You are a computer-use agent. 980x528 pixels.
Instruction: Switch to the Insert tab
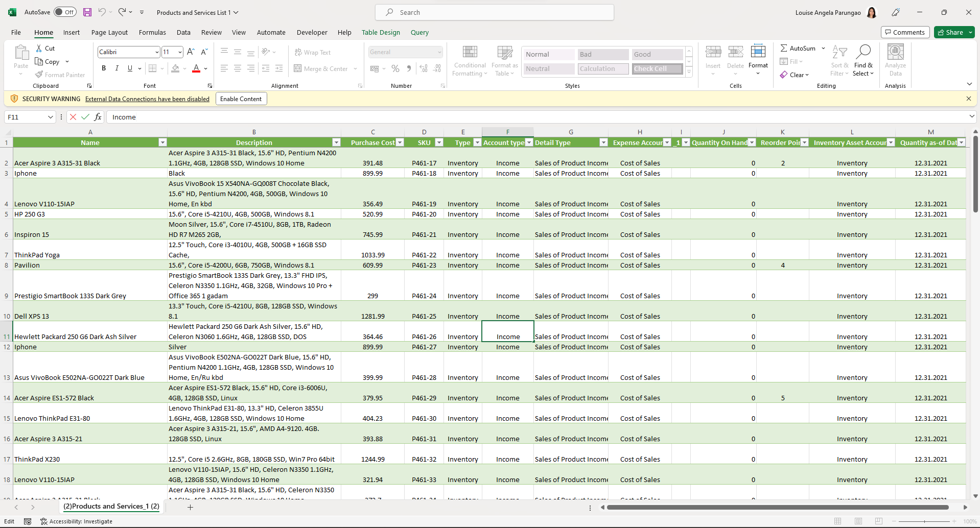pyautogui.click(x=72, y=32)
